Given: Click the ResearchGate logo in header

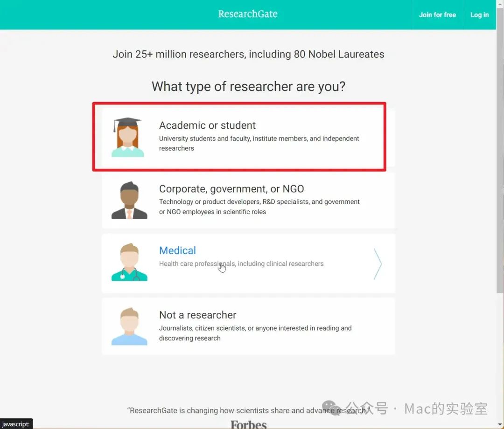Looking at the screenshot, I should (x=248, y=14).
